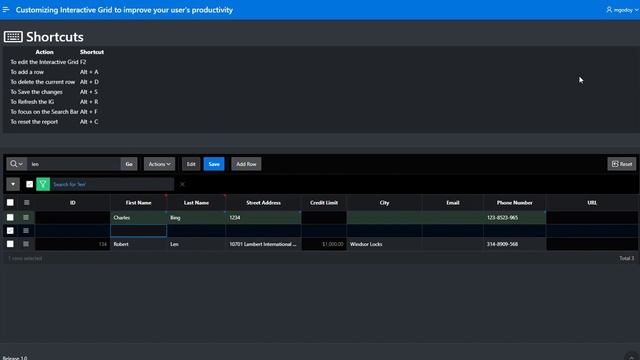Click the 'To Save the changes' shortcut text
Image resolution: width=640 pixels, height=360 pixels.
[x=36, y=92]
